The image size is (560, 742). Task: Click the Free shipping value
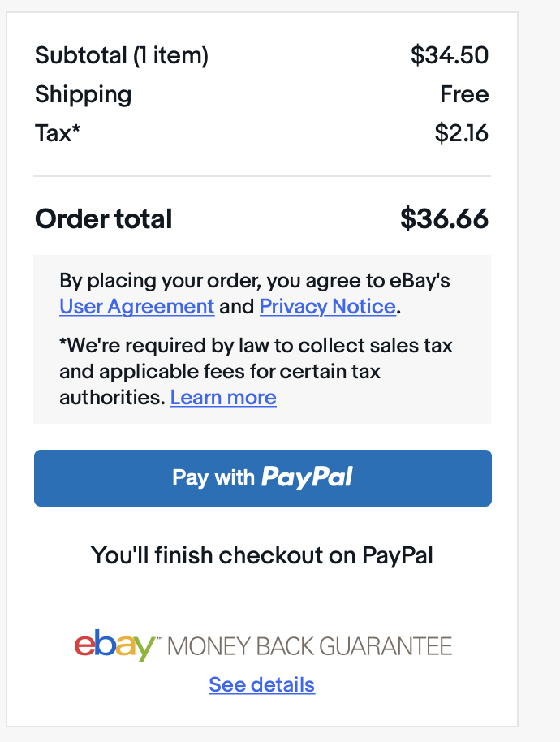464,93
